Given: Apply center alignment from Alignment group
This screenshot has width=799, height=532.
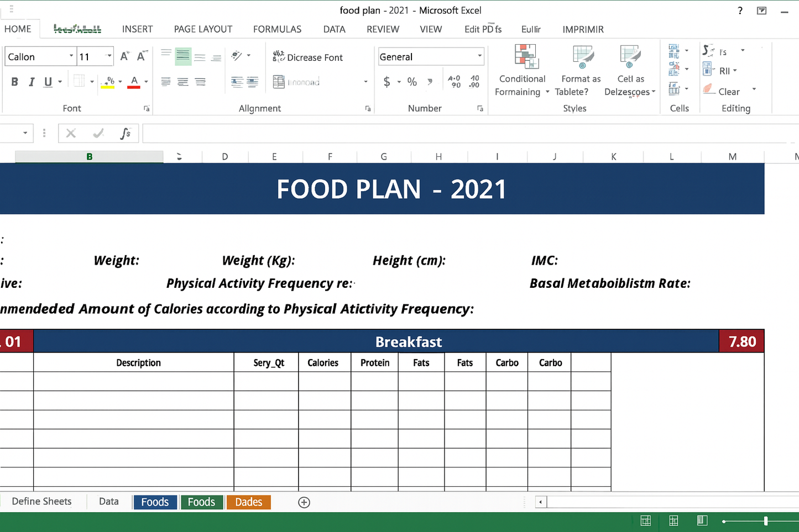Looking at the screenshot, I should [182, 81].
